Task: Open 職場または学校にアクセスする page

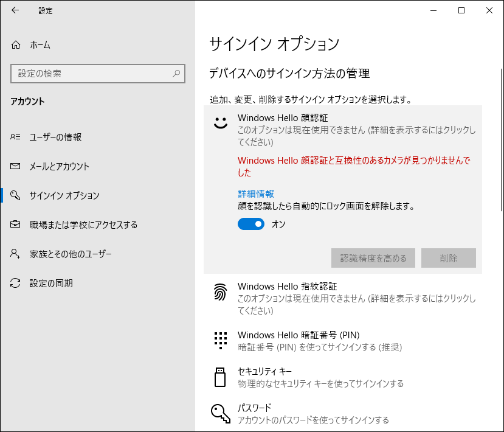Action: [98, 225]
